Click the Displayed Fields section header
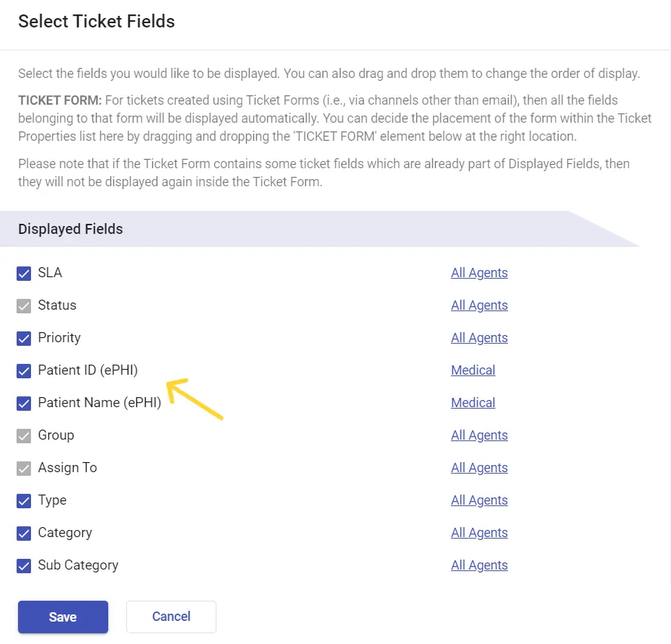 coord(71,229)
